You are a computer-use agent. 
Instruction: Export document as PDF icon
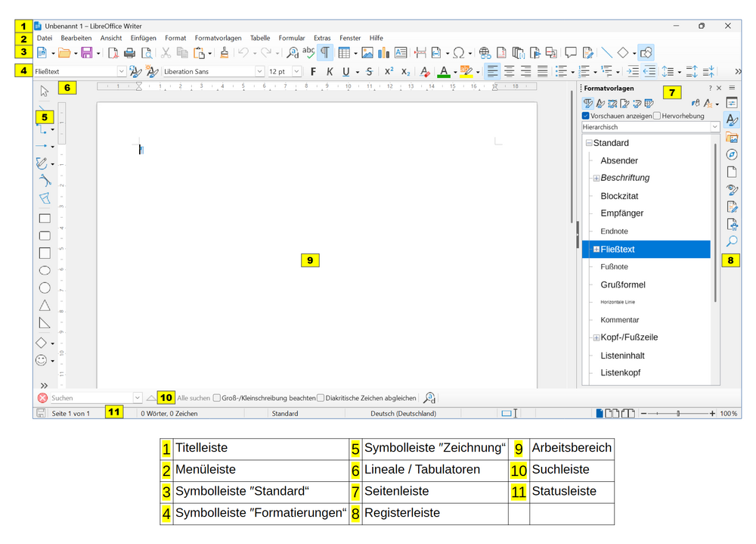113,53
